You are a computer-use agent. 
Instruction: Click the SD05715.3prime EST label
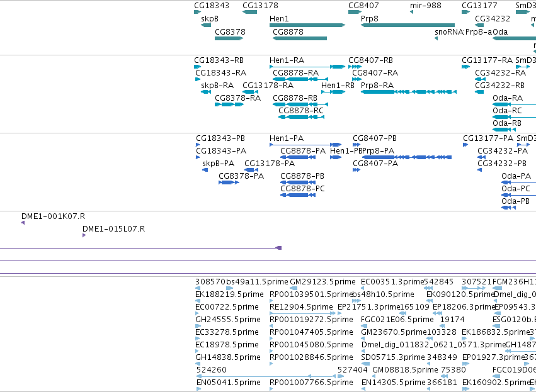(393, 357)
